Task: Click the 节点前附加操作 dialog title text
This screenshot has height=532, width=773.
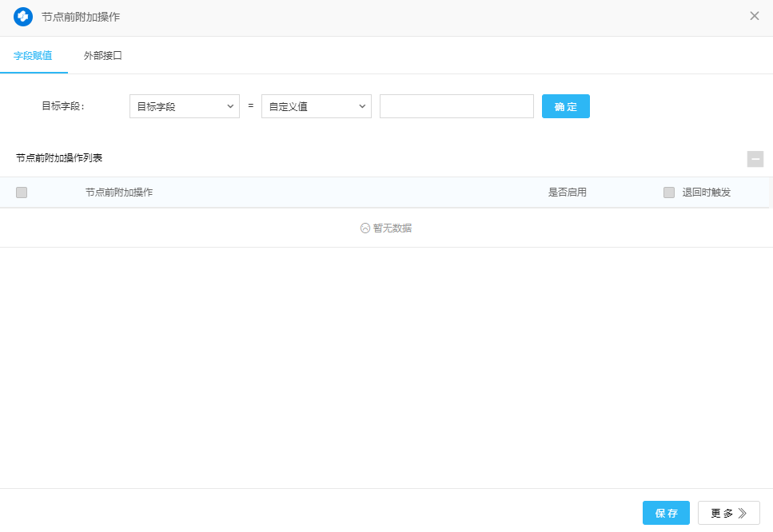Action: point(81,17)
